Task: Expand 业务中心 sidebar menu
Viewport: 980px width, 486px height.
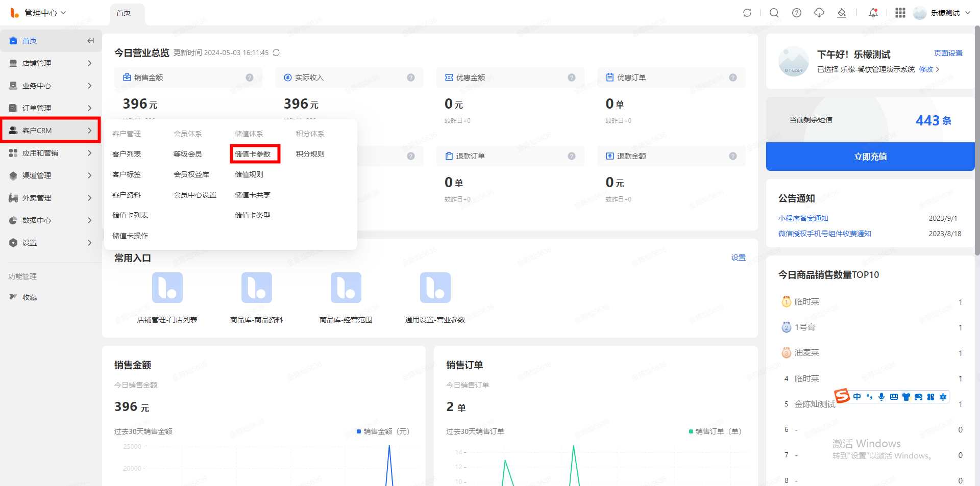Action: coord(51,86)
